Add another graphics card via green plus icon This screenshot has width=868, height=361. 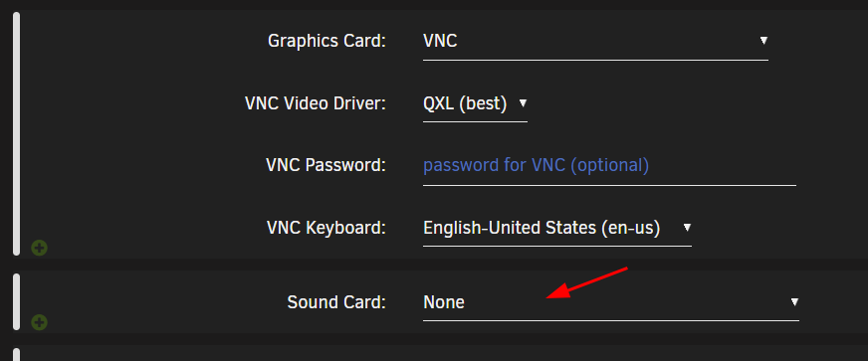pyautogui.click(x=39, y=249)
